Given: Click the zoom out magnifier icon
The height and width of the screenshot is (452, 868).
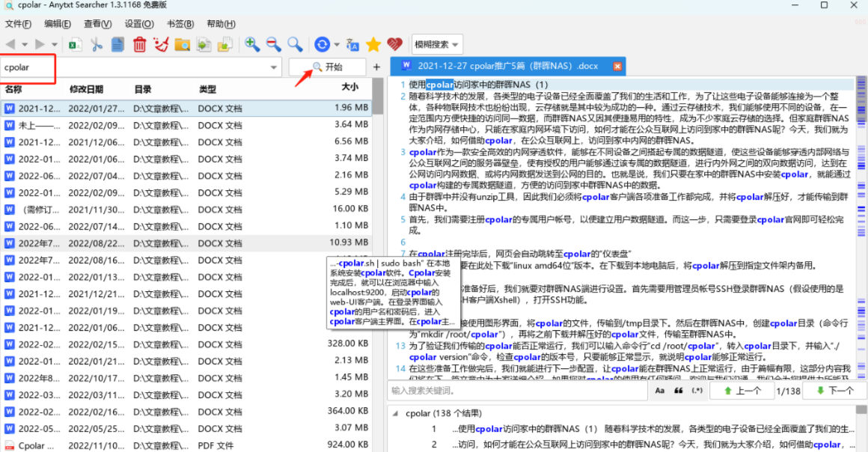Looking at the screenshot, I should [273, 45].
